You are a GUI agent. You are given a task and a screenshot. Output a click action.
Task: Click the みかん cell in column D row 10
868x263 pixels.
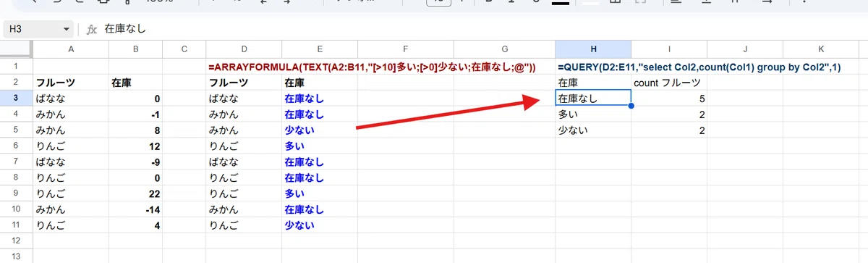coord(244,209)
